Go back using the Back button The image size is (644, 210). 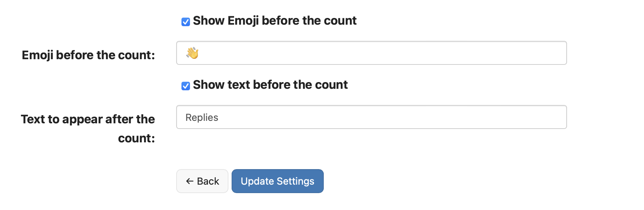[x=202, y=181]
